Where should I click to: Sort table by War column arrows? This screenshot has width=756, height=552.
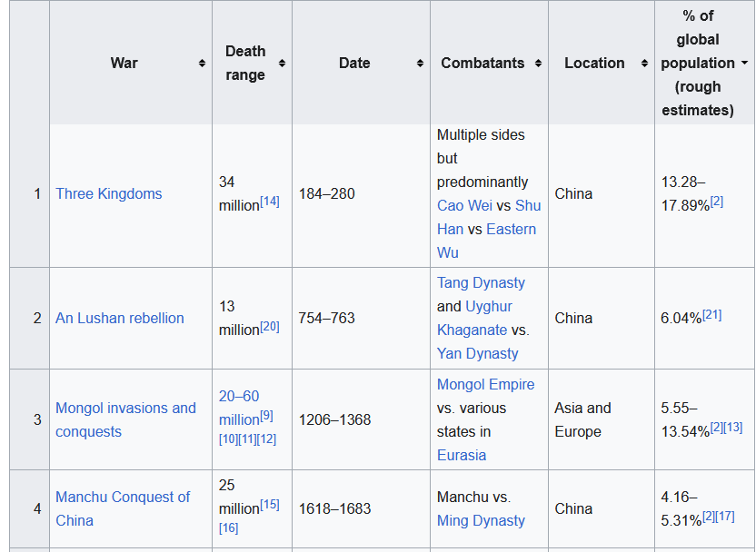click(x=202, y=64)
